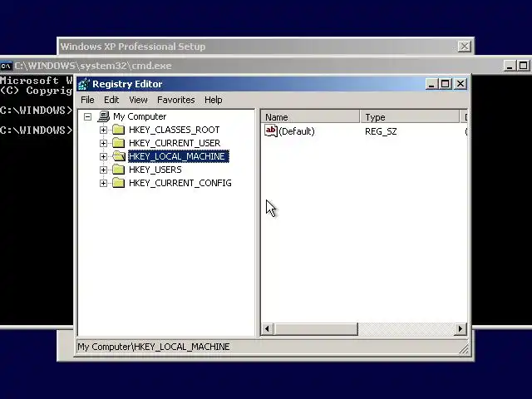Expand the HKEY_LOCAL_MACHINE key

pyautogui.click(x=103, y=156)
